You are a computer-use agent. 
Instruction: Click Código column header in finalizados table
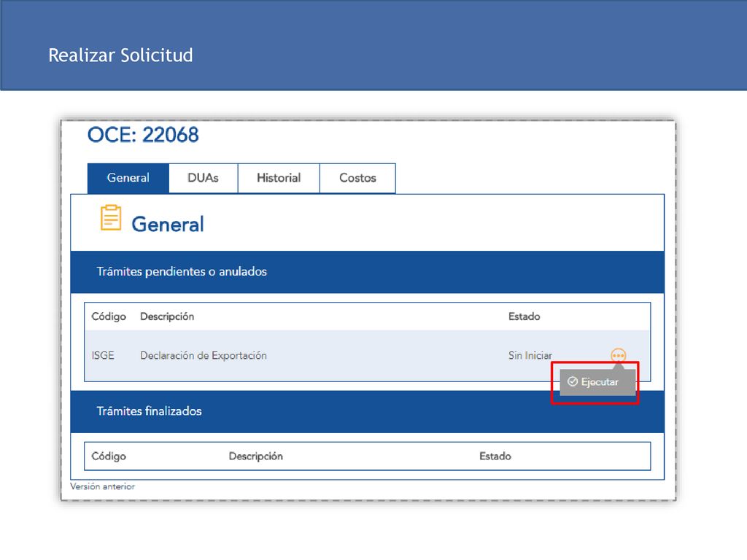pos(109,456)
